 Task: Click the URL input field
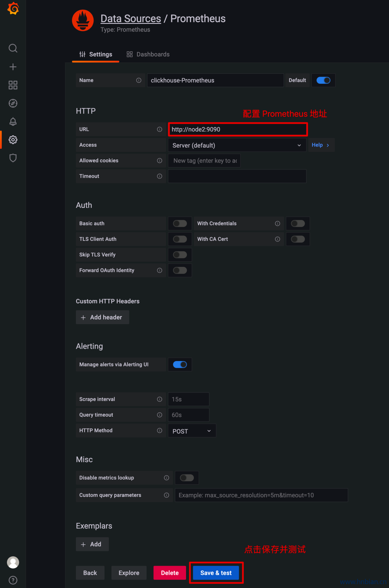click(x=237, y=129)
